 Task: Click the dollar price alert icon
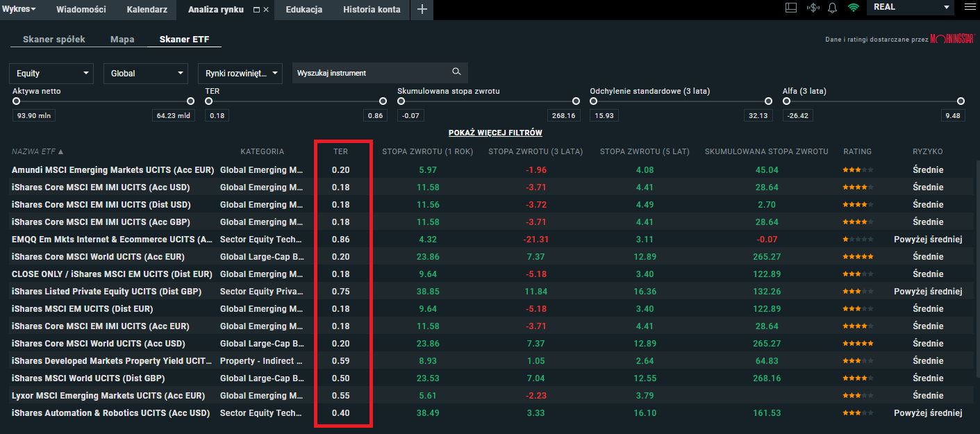[x=813, y=8]
